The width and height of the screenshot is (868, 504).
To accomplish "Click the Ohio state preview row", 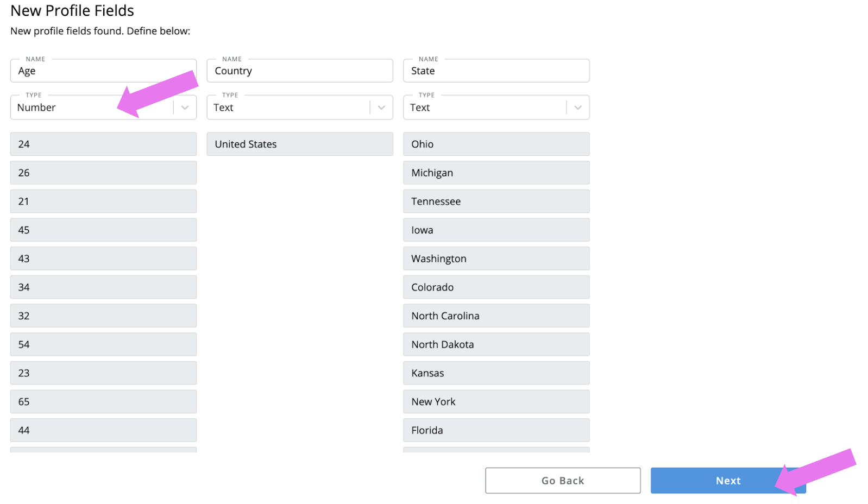I will tap(496, 144).
